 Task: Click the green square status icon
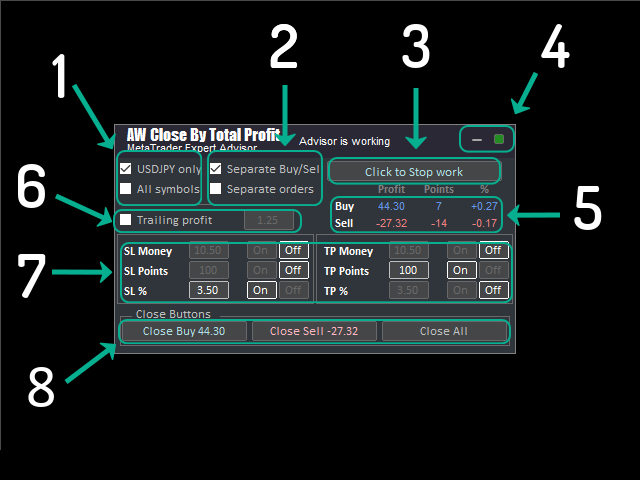(x=498, y=139)
